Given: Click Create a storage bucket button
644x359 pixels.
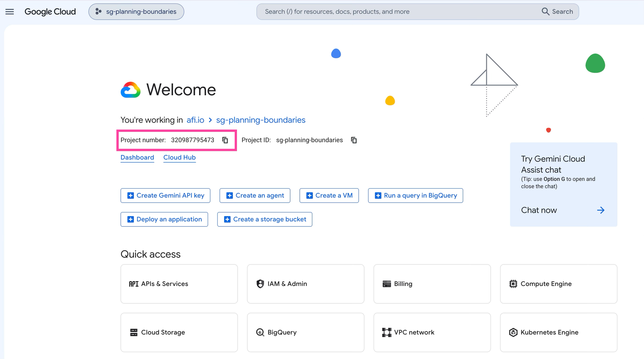Looking at the screenshot, I should pos(265,219).
